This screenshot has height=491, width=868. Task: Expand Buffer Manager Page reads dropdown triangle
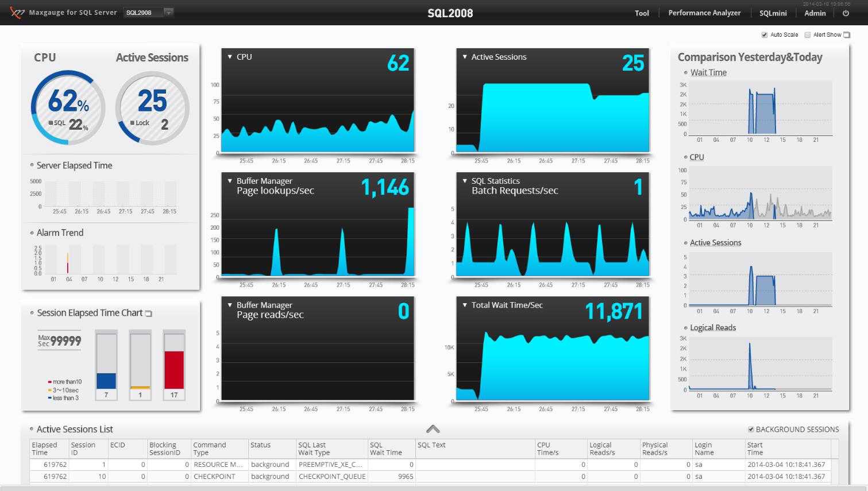point(230,305)
